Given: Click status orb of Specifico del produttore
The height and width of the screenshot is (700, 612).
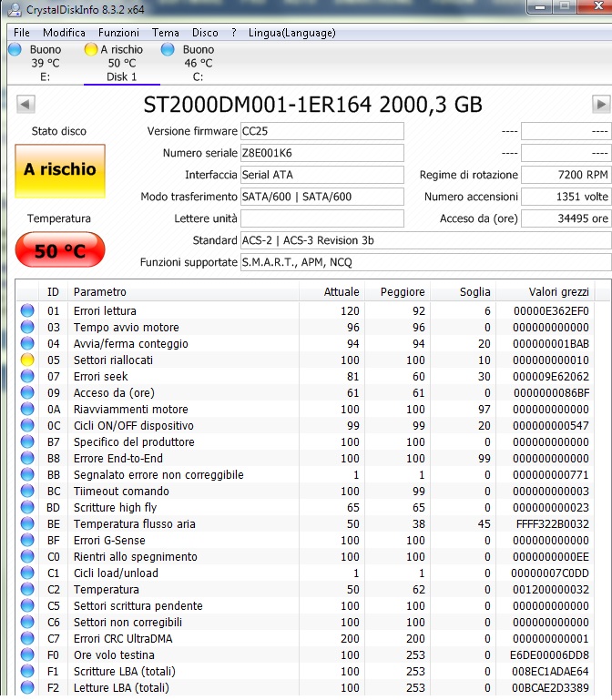Looking at the screenshot, I should [x=27, y=442].
